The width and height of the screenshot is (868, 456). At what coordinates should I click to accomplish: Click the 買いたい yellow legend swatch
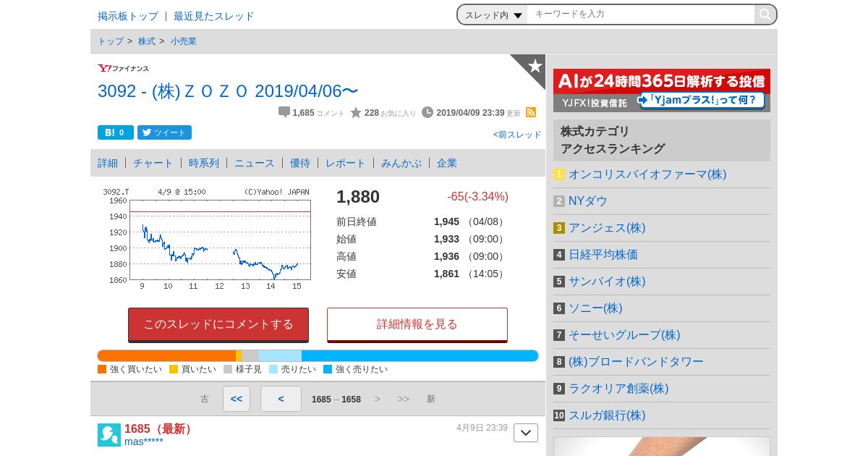coord(174,369)
